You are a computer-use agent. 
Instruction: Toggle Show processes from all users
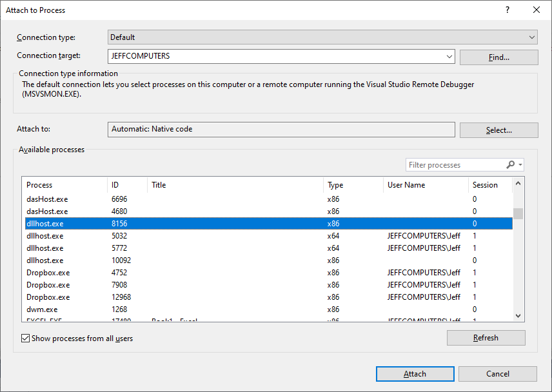click(x=25, y=337)
